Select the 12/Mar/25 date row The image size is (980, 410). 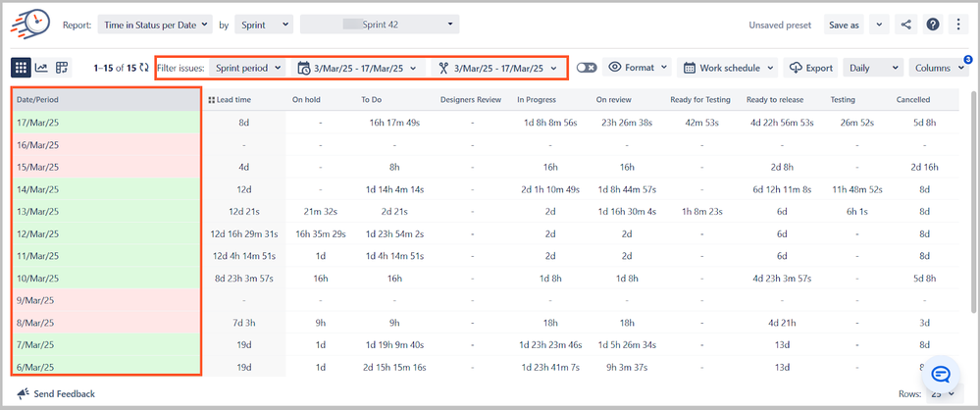[x=107, y=233]
